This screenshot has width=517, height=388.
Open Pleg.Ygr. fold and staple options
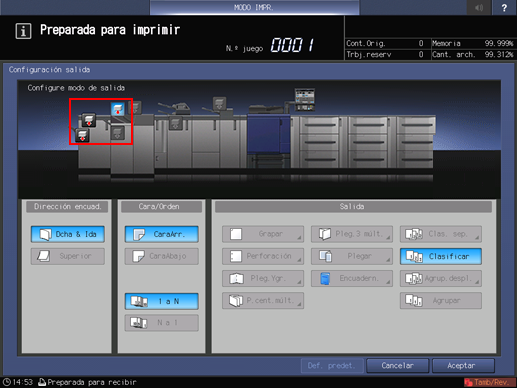pyautogui.click(x=263, y=278)
